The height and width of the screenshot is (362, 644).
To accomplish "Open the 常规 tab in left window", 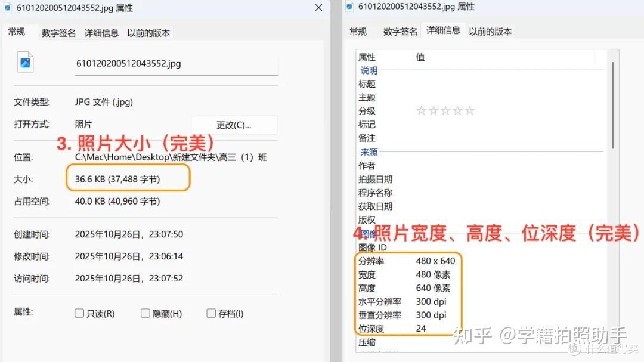I will [17, 32].
